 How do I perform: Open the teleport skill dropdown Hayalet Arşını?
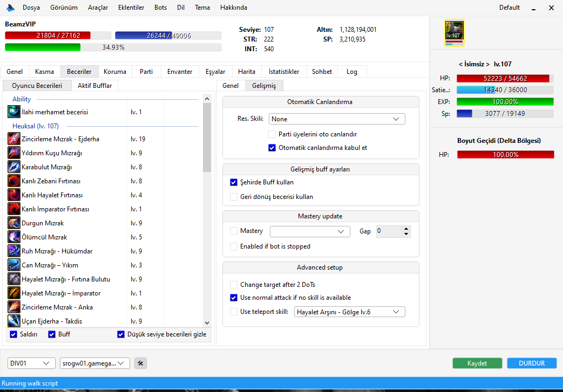point(349,311)
